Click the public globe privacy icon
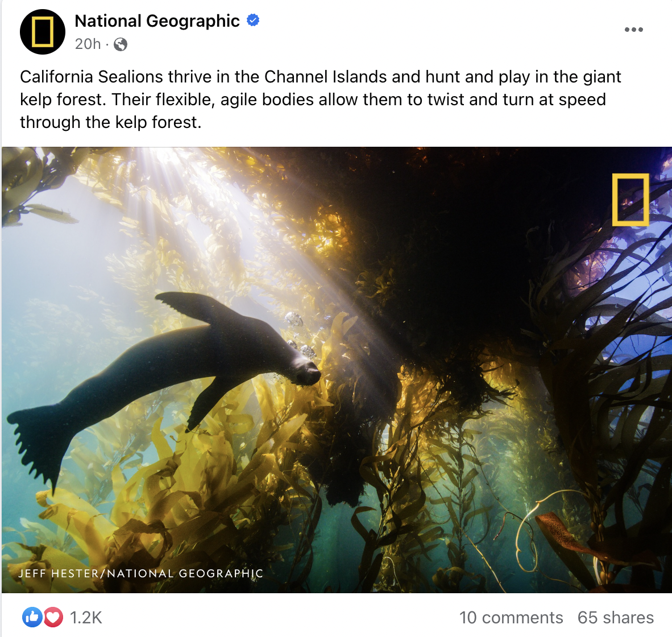The image size is (672, 637). pos(121,44)
